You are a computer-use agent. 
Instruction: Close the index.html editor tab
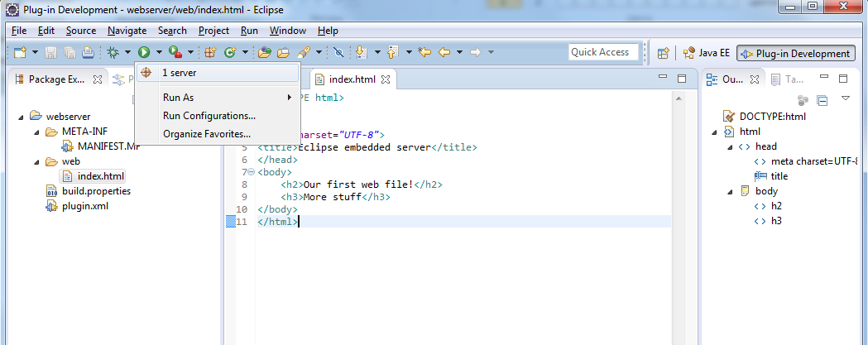click(386, 79)
